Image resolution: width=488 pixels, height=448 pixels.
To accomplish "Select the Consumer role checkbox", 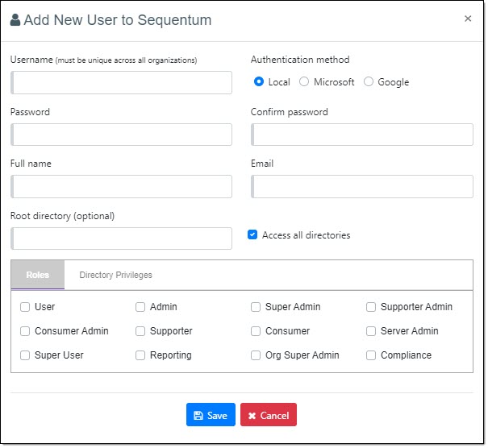I will coord(257,332).
